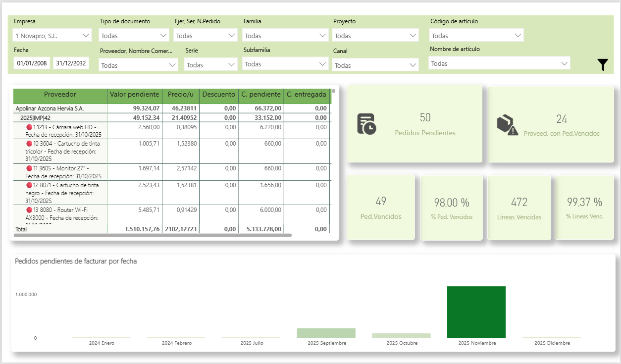Expand the Tipo de documento dropdown
Image resolution: width=621 pixels, height=364 pixels.
click(x=134, y=36)
